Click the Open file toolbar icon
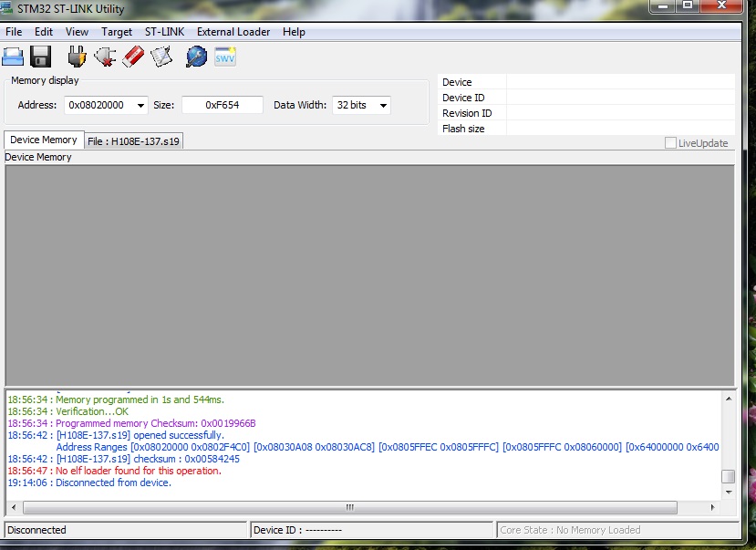Viewport: 756px width, 550px height. (x=13, y=57)
